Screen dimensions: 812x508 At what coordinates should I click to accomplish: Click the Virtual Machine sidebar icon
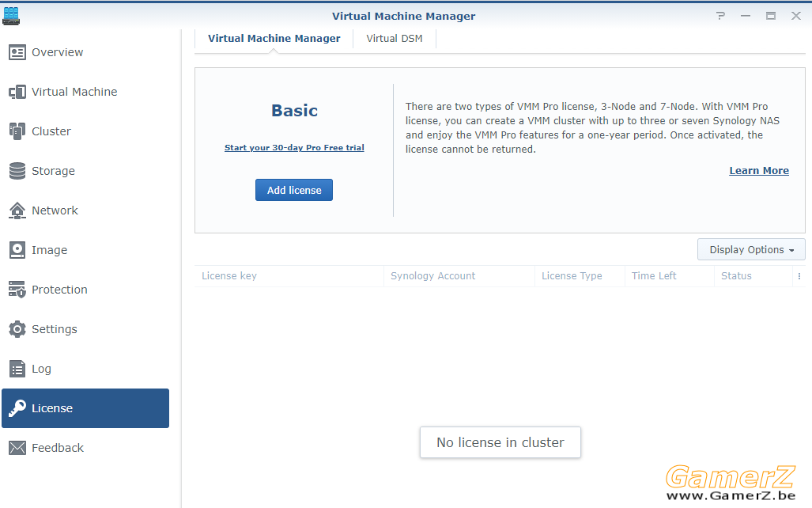[17, 92]
